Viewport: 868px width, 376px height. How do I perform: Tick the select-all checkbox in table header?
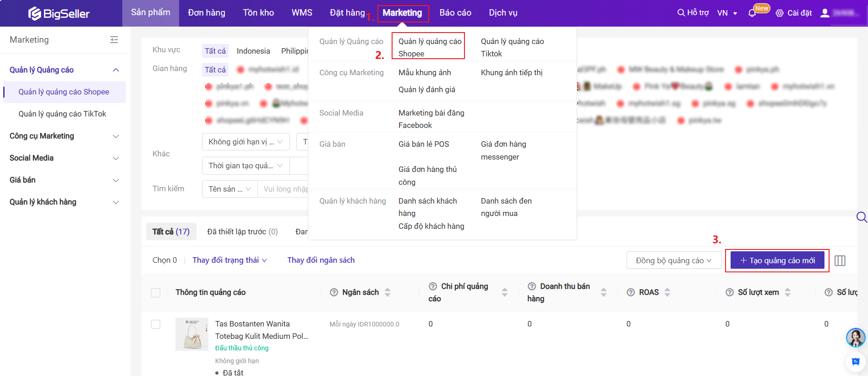pos(156,293)
